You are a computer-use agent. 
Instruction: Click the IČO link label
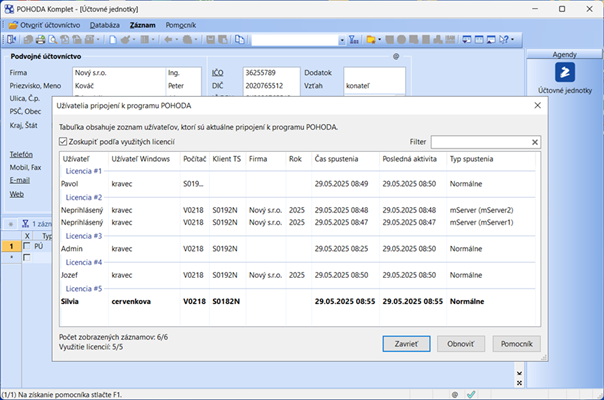pyautogui.click(x=217, y=72)
